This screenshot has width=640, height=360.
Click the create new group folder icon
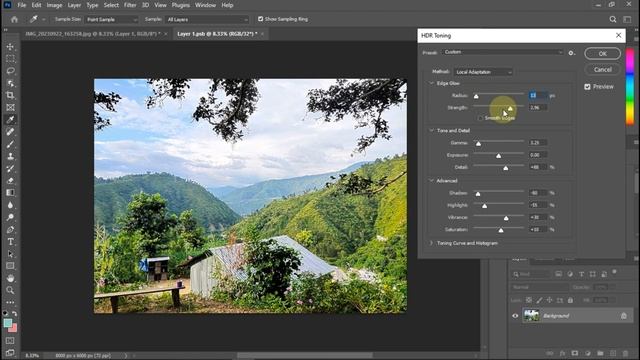tap(600, 353)
